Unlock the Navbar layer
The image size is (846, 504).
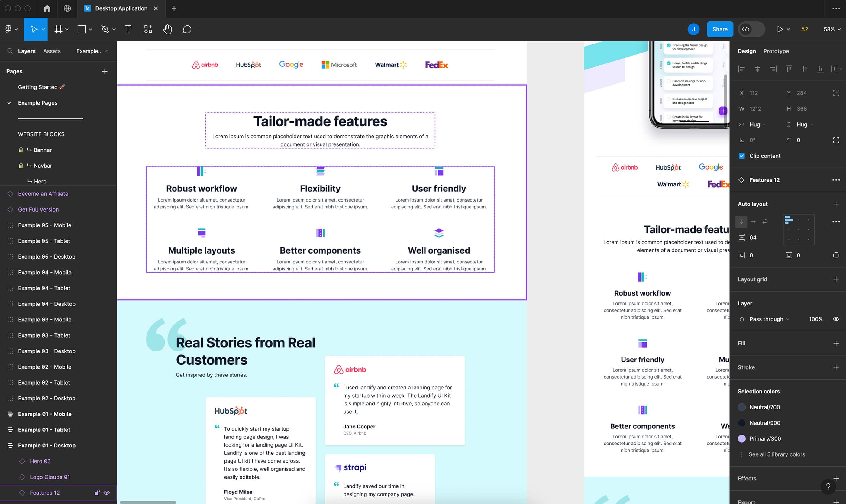click(x=21, y=166)
